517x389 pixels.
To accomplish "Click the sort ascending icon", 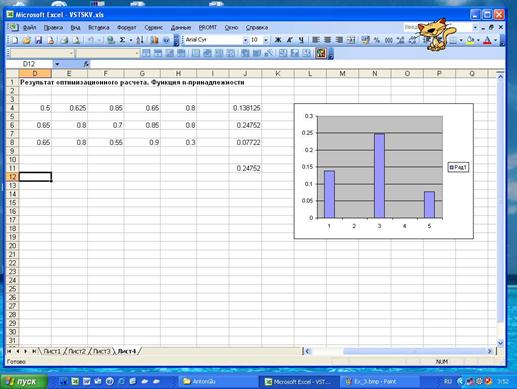I will coord(140,40).
